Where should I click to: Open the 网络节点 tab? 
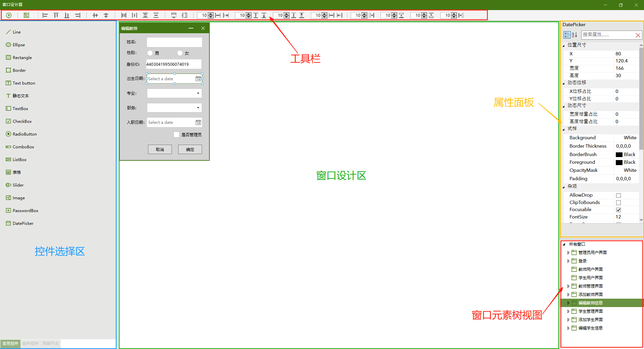tap(50, 344)
